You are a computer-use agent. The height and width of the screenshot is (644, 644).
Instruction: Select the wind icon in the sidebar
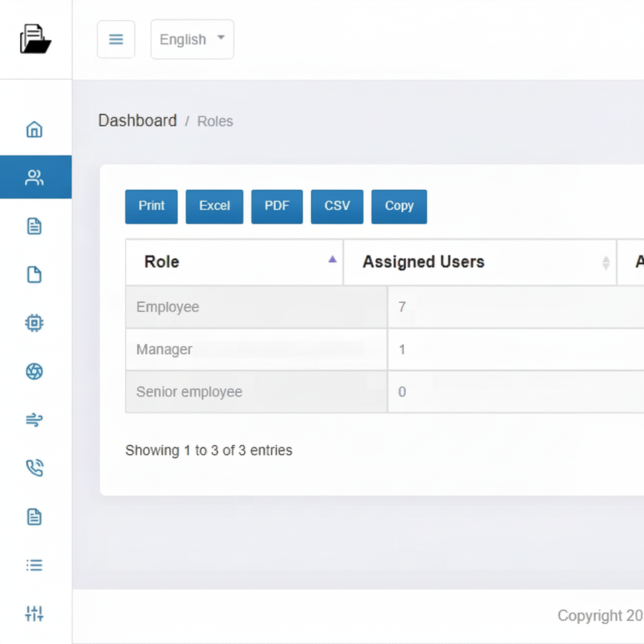click(x=34, y=420)
